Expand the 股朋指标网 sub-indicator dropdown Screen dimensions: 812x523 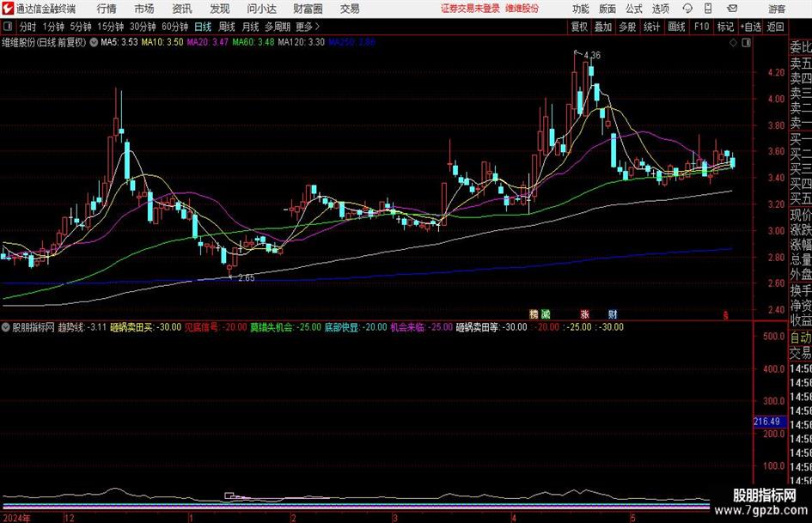[x=6, y=327]
